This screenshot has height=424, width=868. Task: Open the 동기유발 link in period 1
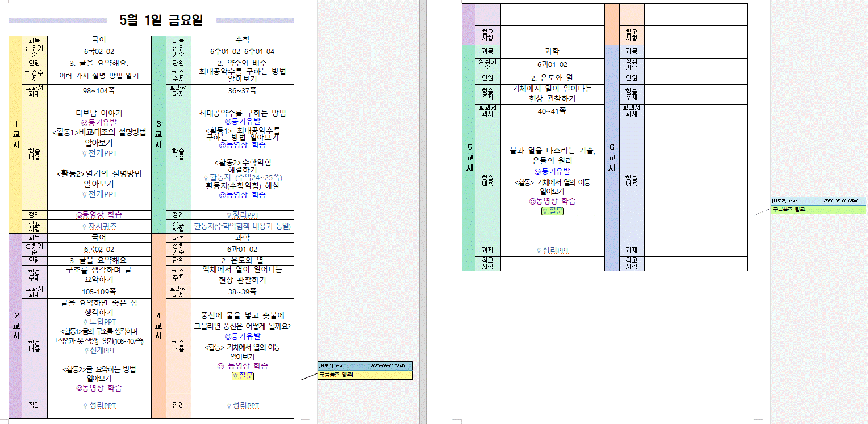tap(99, 123)
